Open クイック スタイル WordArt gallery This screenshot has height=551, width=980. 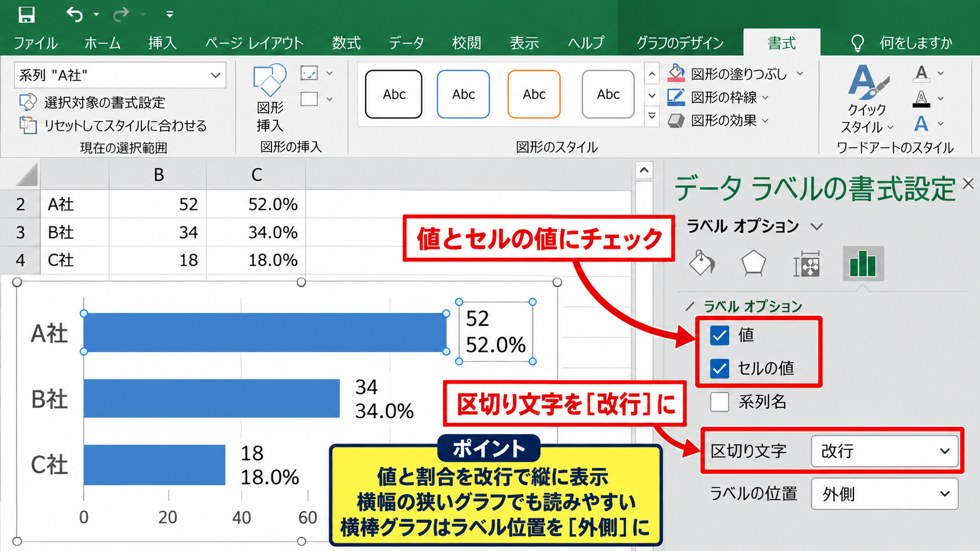867,99
